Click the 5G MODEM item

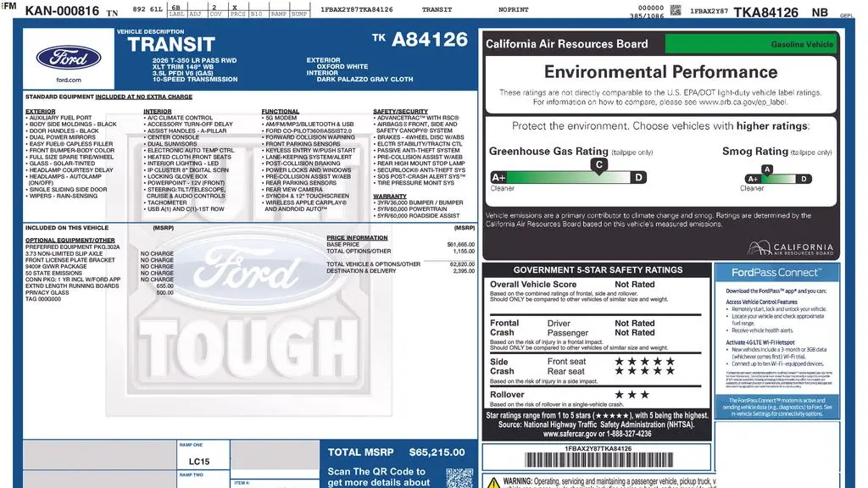(281, 118)
